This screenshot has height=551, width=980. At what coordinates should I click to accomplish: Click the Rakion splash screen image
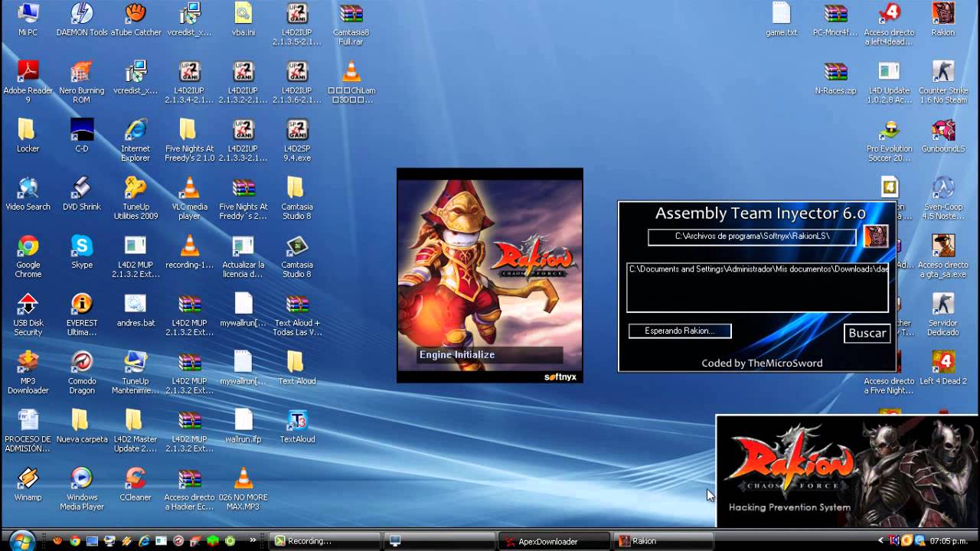click(x=490, y=275)
